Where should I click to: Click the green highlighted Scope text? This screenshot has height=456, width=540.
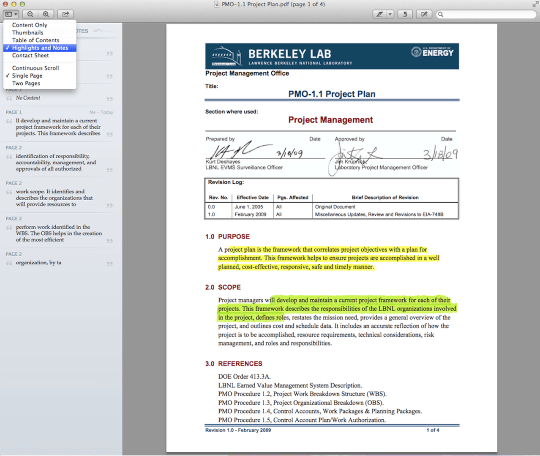(x=337, y=309)
